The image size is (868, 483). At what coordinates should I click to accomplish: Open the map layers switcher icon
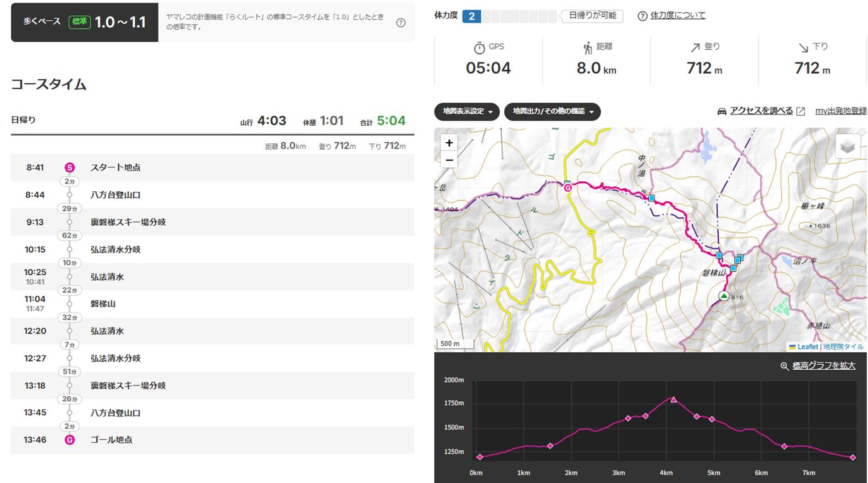(847, 147)
